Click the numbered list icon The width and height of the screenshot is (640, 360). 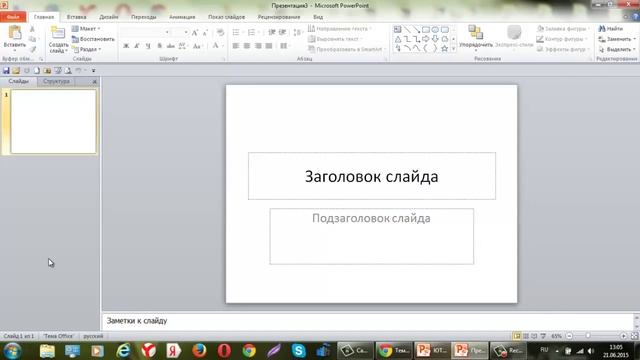click(x=251, y=32)
